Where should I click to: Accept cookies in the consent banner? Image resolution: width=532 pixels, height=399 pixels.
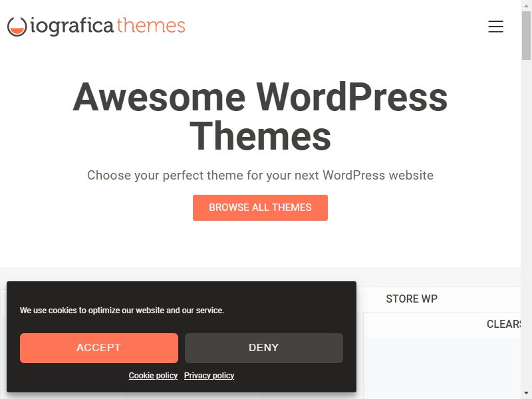coord(99,348)
